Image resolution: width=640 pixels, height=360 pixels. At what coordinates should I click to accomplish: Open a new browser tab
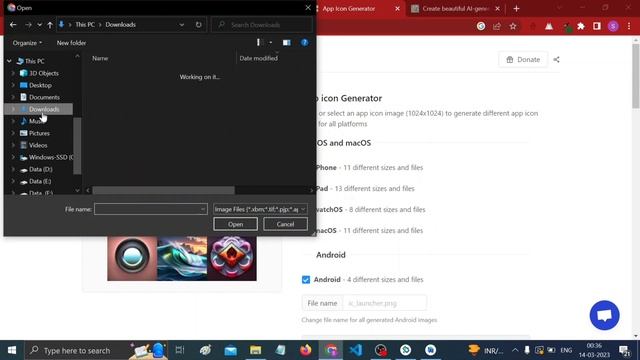(516, 9)
